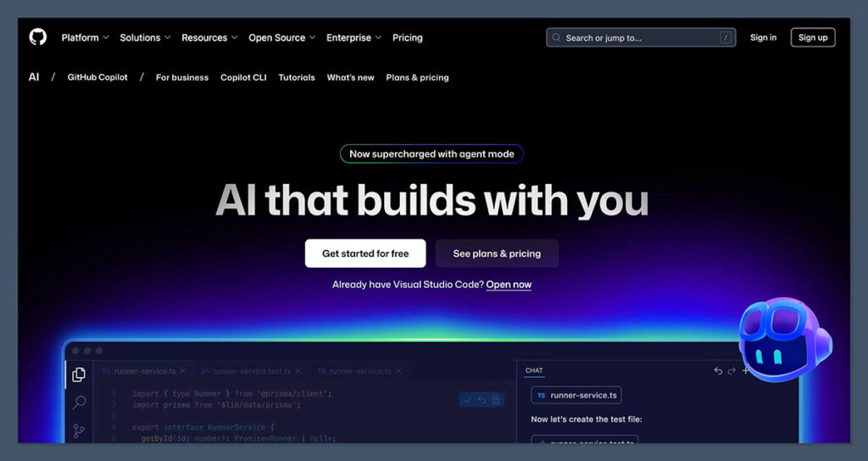Screen dimensions: 868x461
Task: Open Copilot CLI from the sub-navigation
Action: click(x=243, y=77)
